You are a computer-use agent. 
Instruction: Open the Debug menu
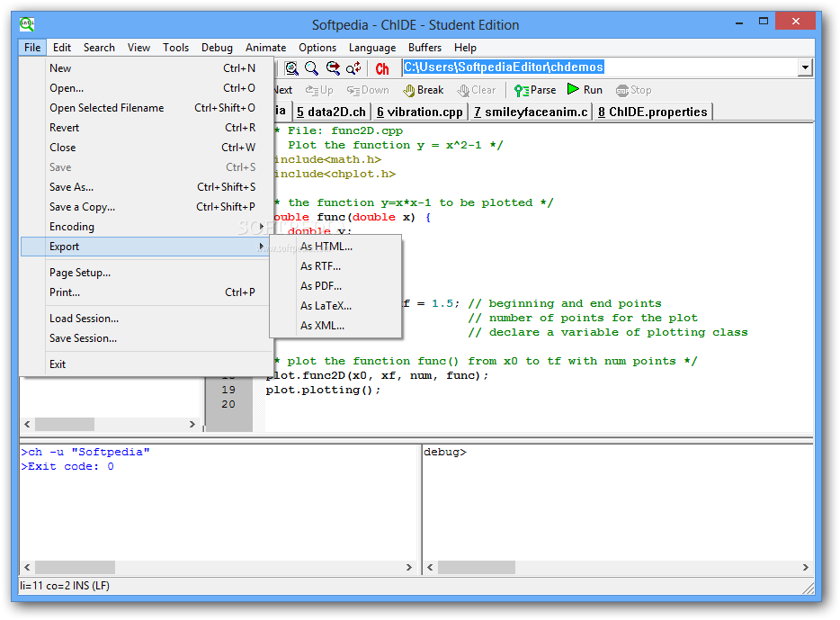[x=217, y=47]
